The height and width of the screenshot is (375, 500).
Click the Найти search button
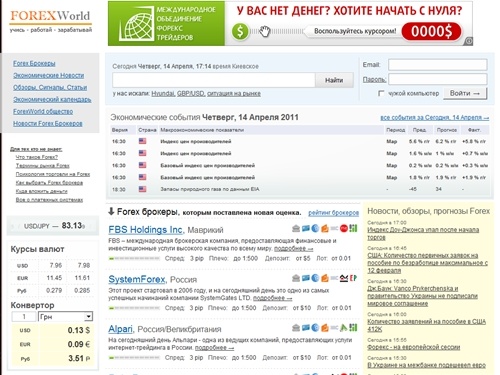tap(334, 80)
